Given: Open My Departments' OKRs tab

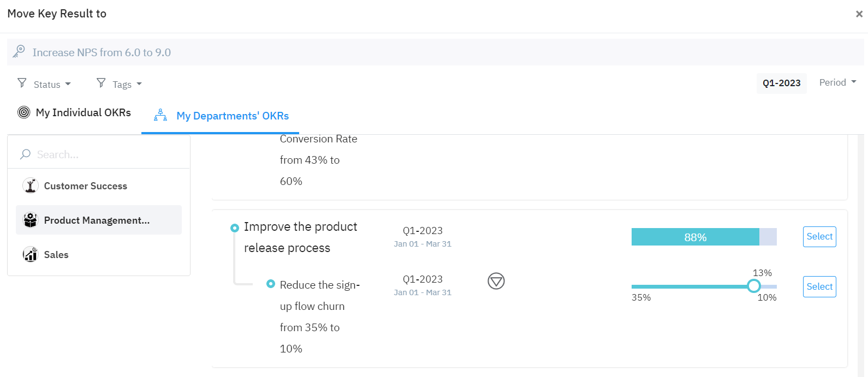Looking at the screenshot, I should pos(221,116).
